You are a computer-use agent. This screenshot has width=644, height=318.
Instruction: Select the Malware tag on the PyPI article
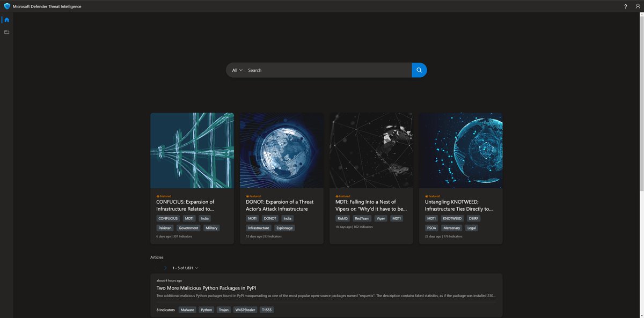(x=187, y=309)
